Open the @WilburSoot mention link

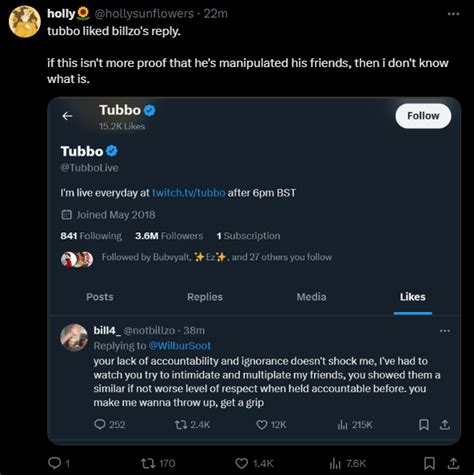(179, 346)
